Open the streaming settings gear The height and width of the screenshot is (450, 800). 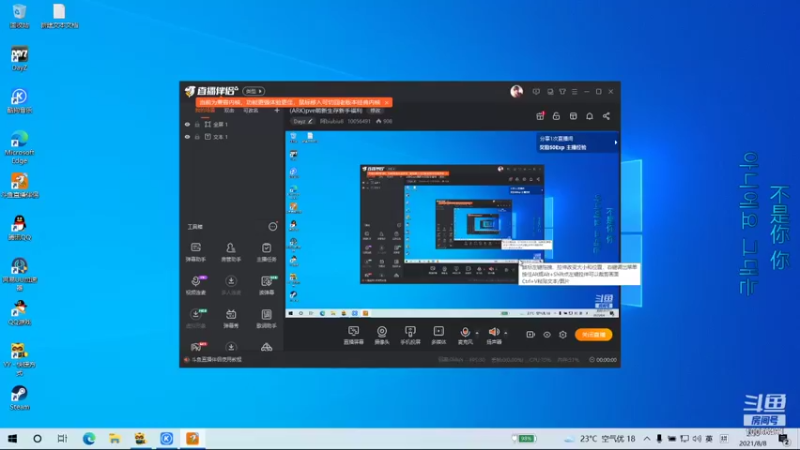coord(563,335)
